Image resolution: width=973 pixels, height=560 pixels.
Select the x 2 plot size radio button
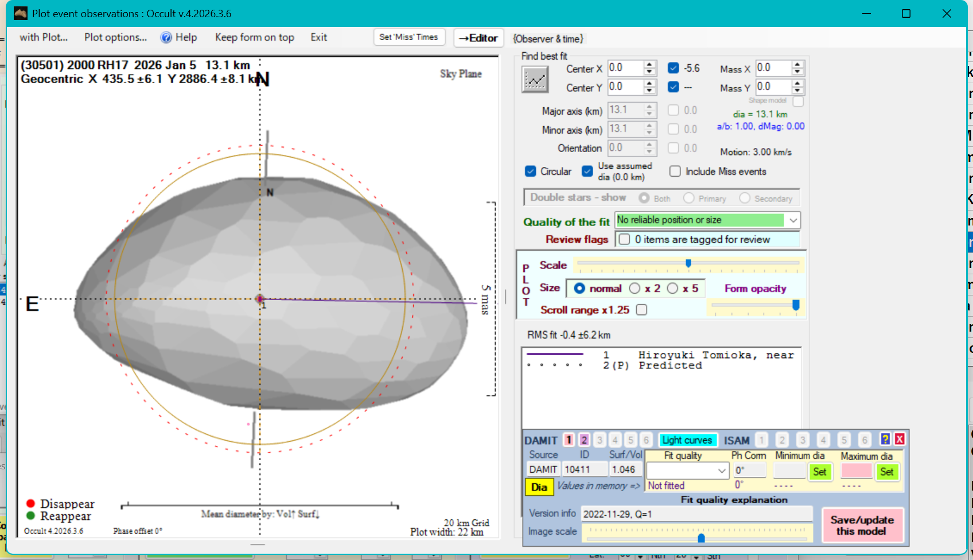coord(635,288)
